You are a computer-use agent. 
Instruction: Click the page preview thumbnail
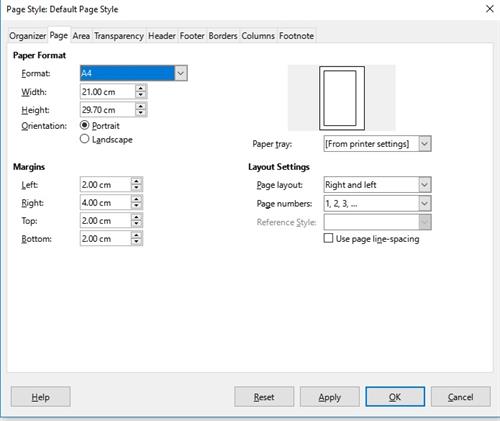tap(342, 98)
